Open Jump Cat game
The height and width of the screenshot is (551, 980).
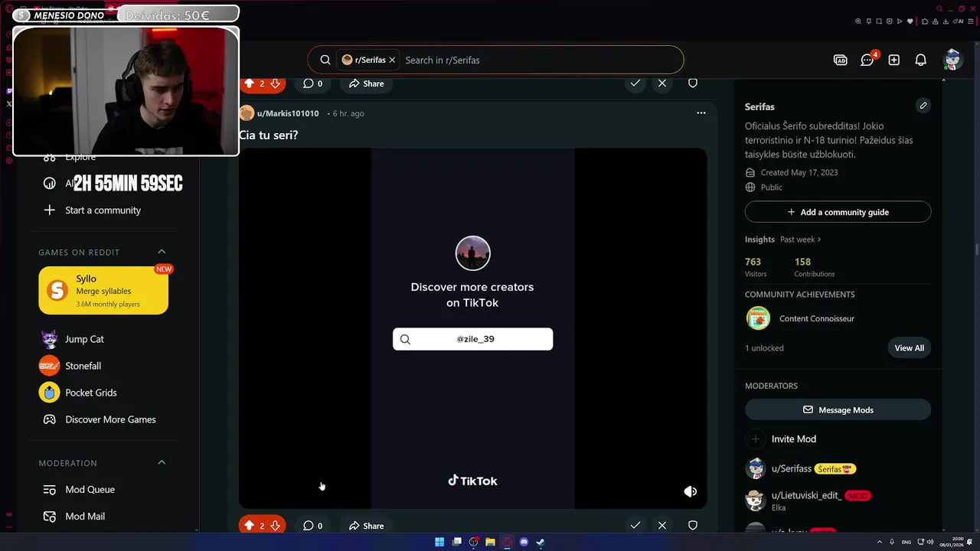pos(84,339)
